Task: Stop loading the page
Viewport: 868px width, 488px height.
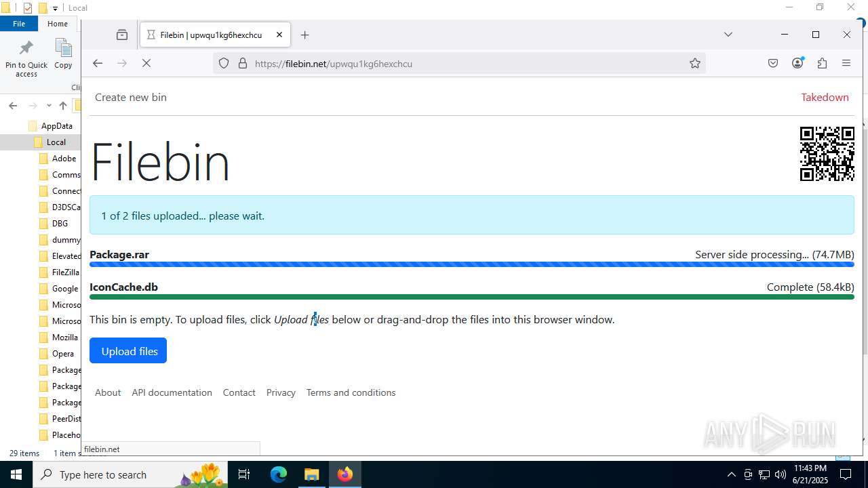Action: click(146, 63)
